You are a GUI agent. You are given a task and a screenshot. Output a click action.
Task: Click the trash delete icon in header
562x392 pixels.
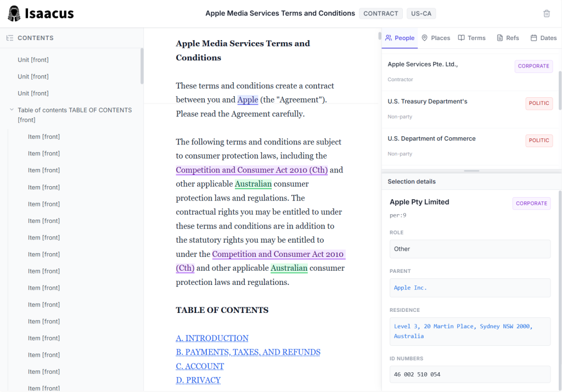547,14
